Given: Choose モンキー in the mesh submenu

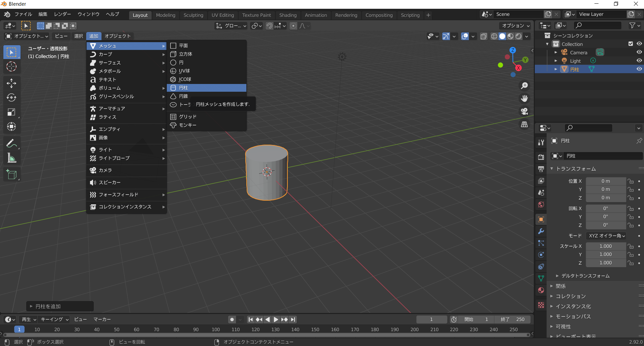Looking at the screenshot, I should point(207,125).
